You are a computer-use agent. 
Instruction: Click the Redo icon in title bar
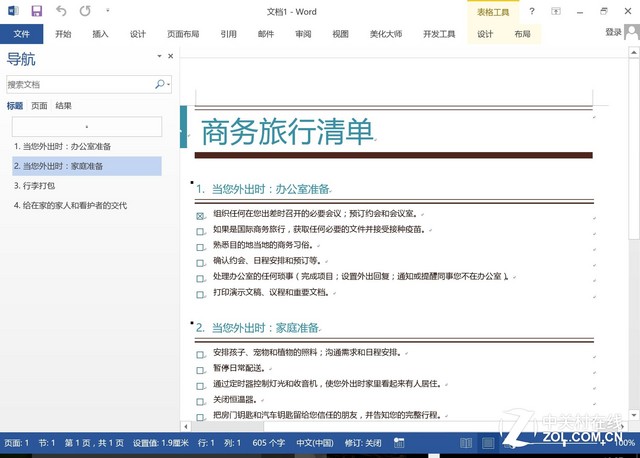click(x=84, y=11)
